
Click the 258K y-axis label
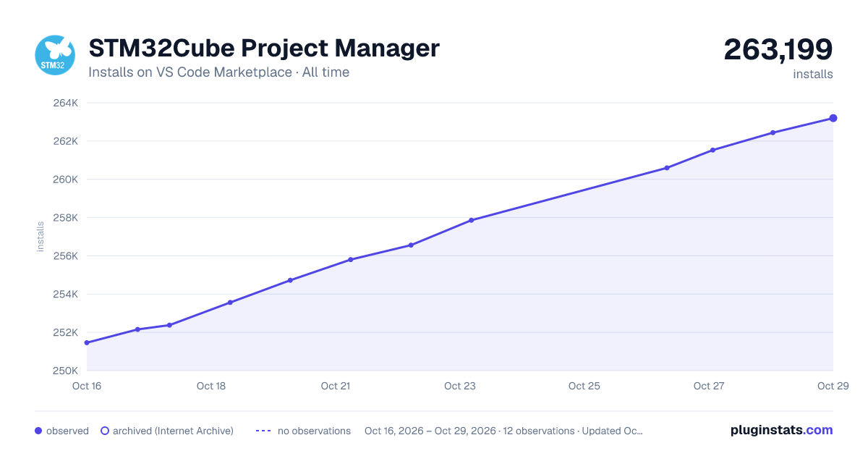pyautogui.click(x=65, y=218)
